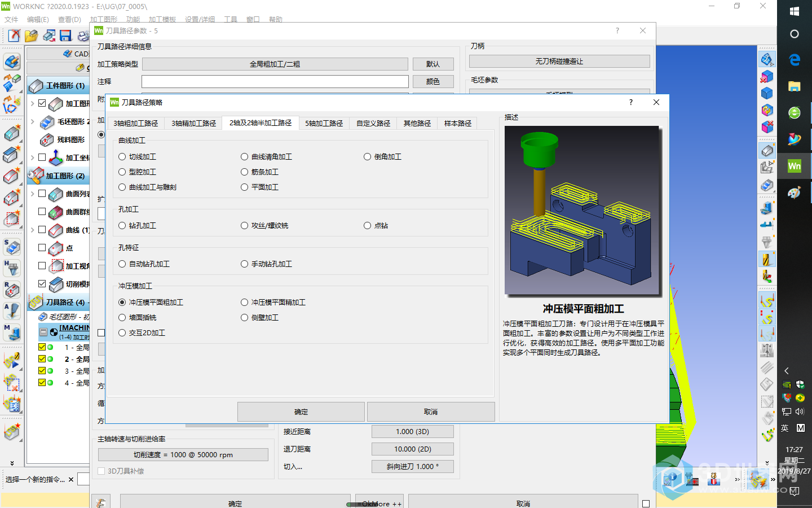Click the 默认 button in 刀具路径参数 window
Viewport: 812px width, 508px height.
click(x=433, y=64)
